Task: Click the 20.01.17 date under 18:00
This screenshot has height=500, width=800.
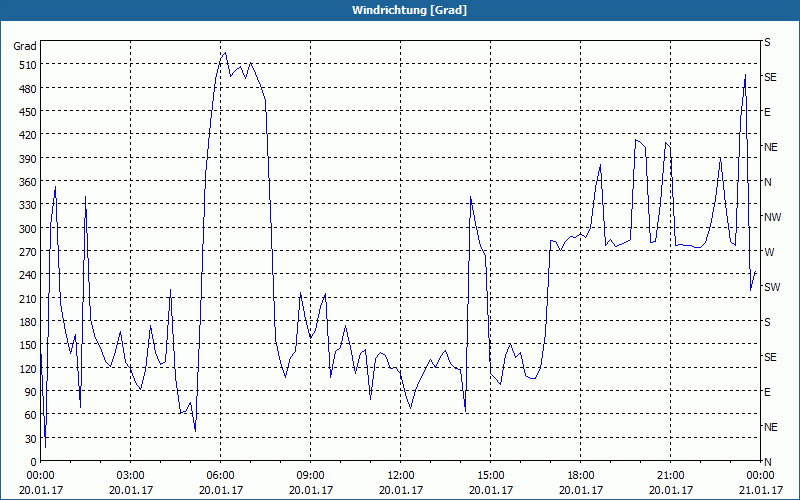Action: tap(581, 490)
